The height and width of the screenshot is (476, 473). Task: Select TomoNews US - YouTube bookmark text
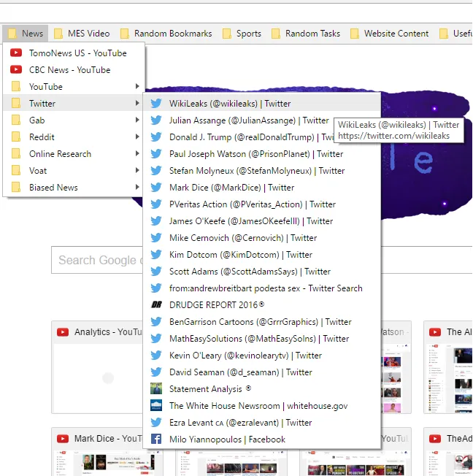(x=78, y=53)
